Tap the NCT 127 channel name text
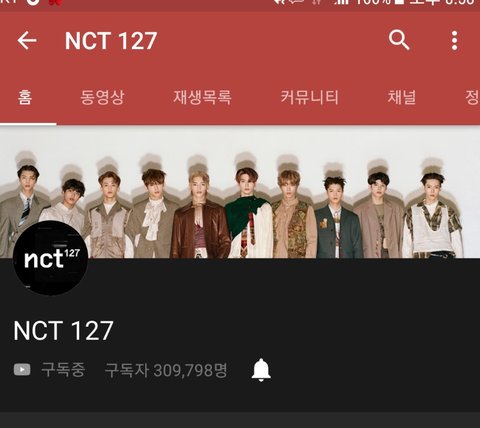This screenshot has height=428, width=480. point(63,330)
